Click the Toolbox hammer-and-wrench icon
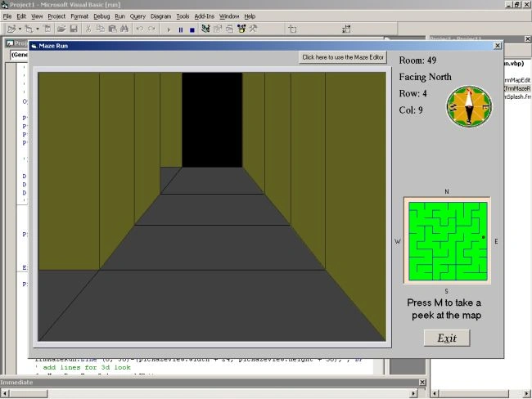Image resolution: width=532 pixels, height=399 pixels. 253,29
